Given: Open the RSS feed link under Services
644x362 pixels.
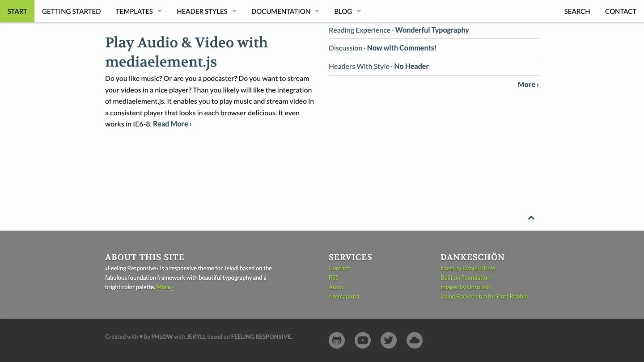Looking at the screenshot, I should click(x=334, y=278).
